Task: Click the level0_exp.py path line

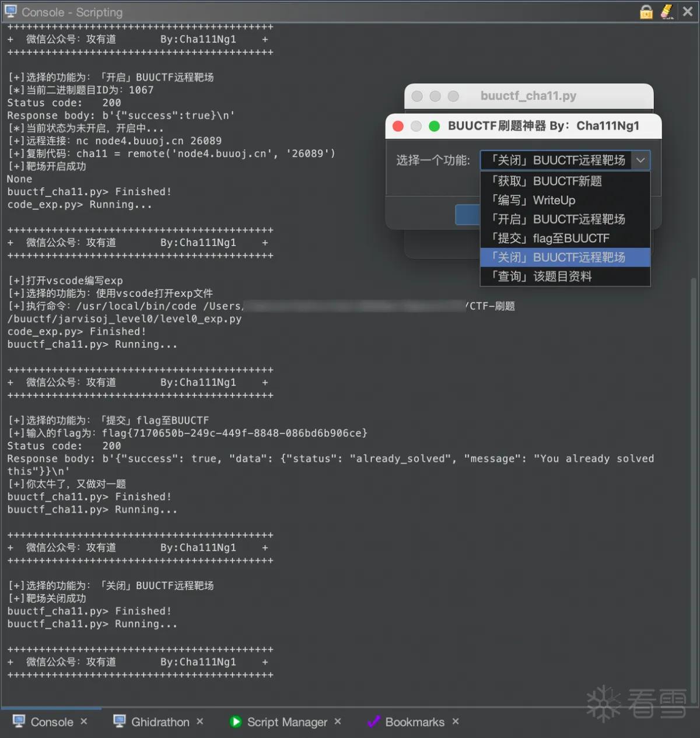Action: point(124,319)
